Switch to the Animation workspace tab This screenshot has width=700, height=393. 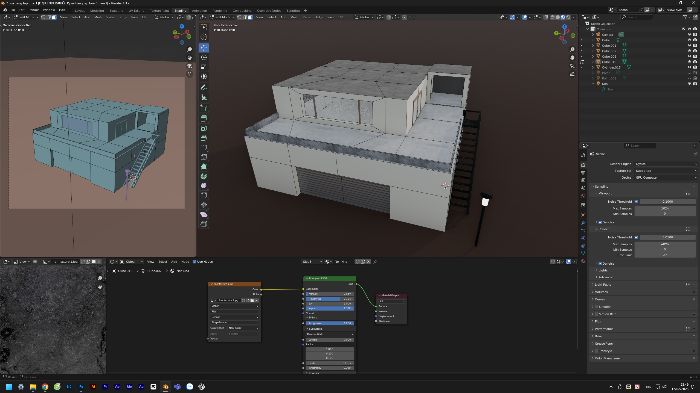(199, 10)
